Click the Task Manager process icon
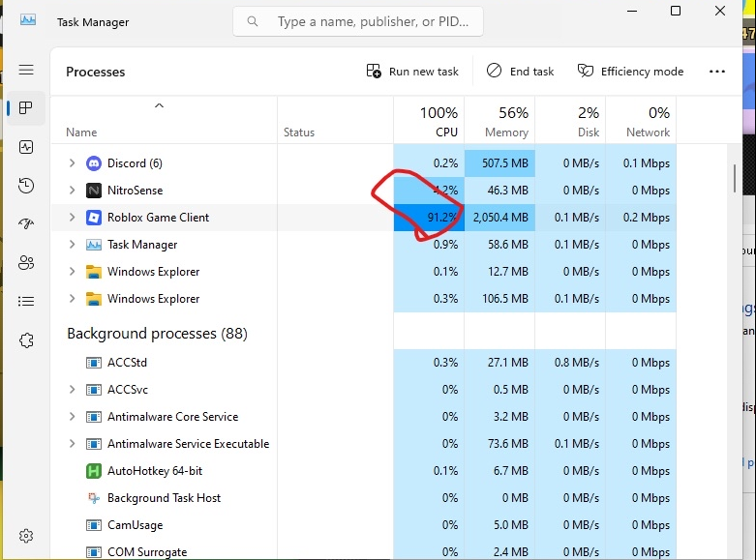Image resolution: width=756 pixels, height=560 pixels. click(94, 245)
